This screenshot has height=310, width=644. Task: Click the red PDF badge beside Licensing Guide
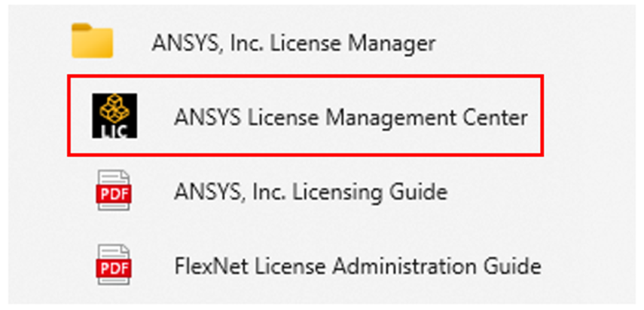click(x=114, y=193)
